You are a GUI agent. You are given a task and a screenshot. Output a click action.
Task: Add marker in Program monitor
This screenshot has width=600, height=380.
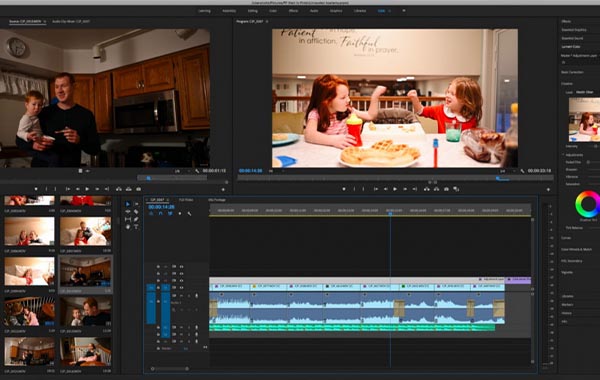[344, 189]
